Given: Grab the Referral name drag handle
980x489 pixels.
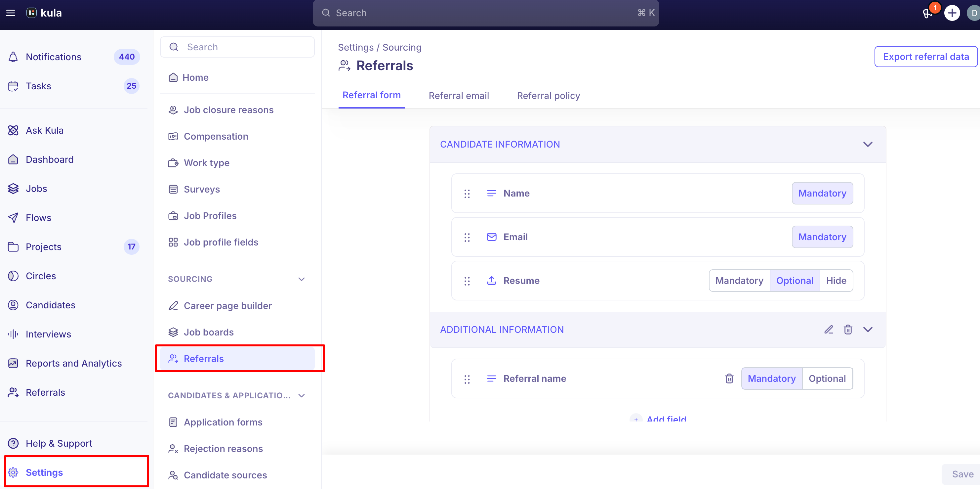Looking at the screenshot, I should pos(467,379).
